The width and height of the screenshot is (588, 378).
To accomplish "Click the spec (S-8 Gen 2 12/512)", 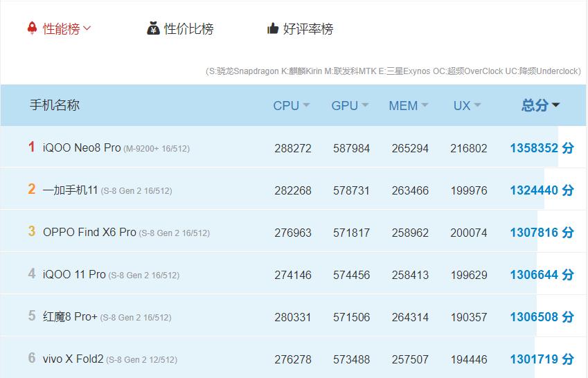I will click(141, 360).
